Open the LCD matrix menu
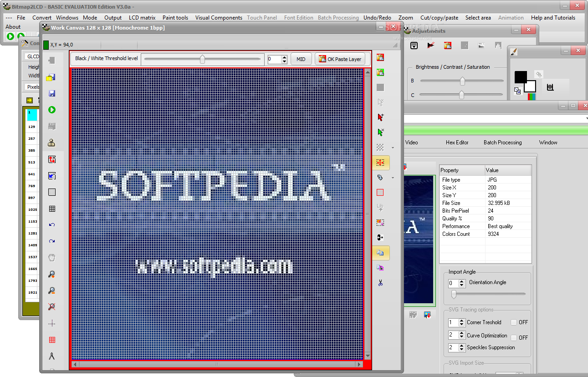The width and height of the screenshot is (588, 377). point(142,18)
